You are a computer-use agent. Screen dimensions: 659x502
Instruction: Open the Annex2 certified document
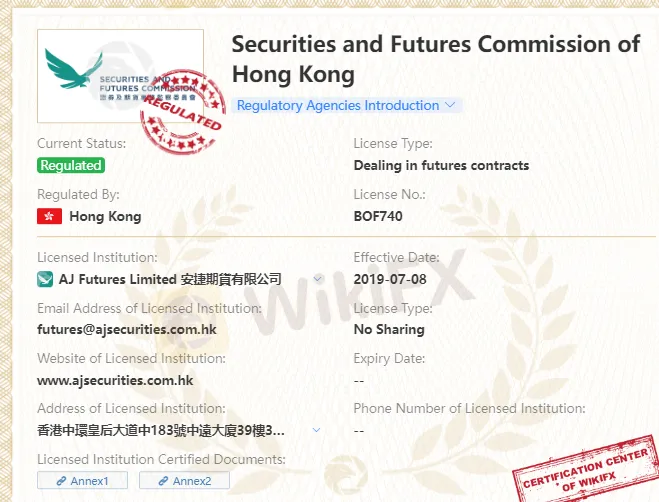[185, 481]
